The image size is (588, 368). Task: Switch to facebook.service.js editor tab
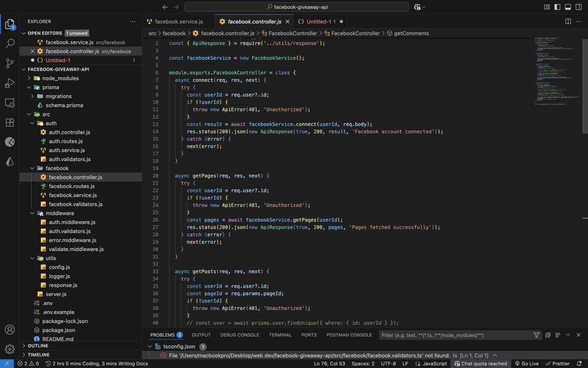pyautogui.click(x=179, y=22)
